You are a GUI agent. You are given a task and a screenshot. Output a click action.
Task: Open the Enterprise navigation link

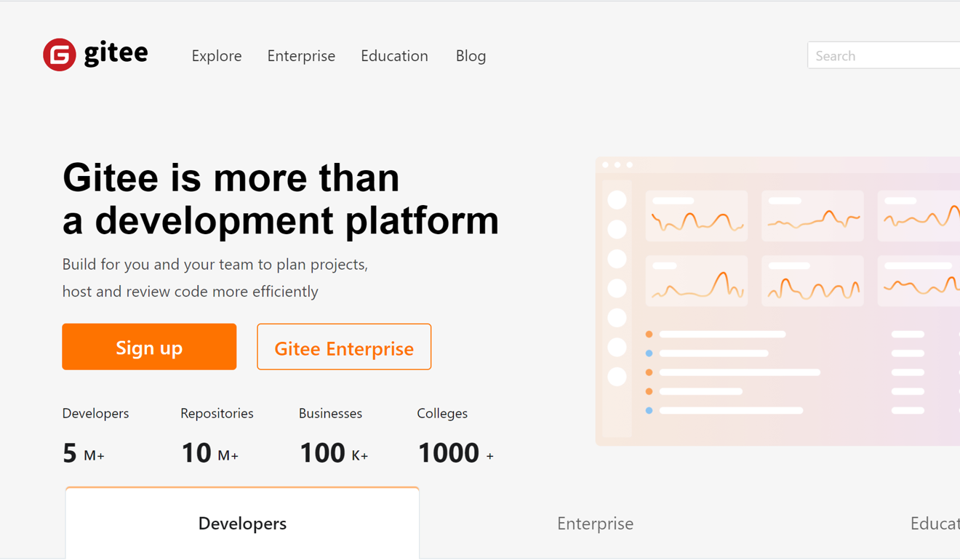click(x=301, y=56)
